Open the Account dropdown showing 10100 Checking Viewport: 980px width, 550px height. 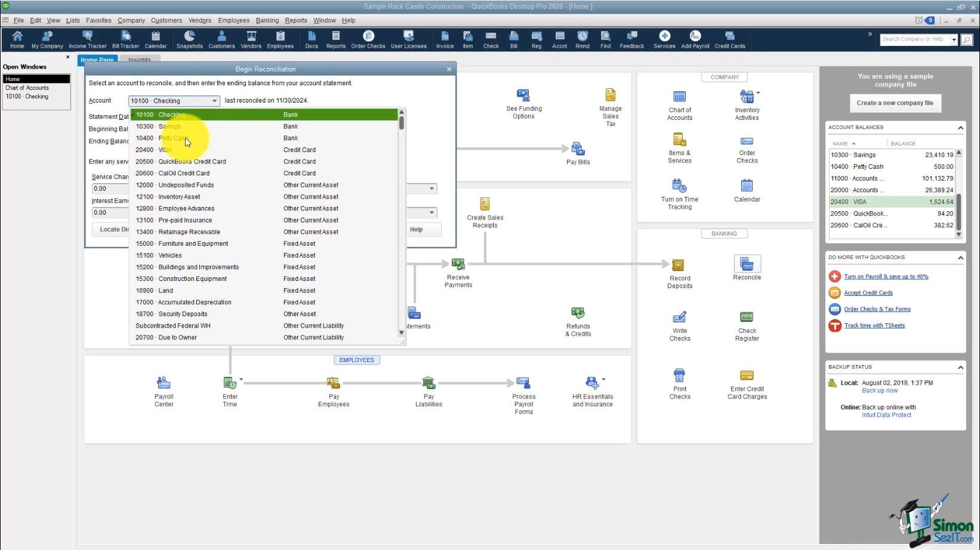pos(174,101)
